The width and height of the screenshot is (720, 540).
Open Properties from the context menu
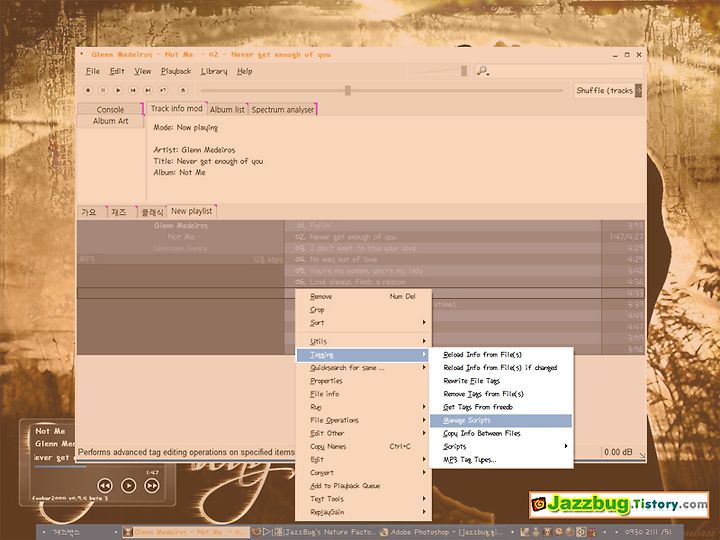coord(363,381)
